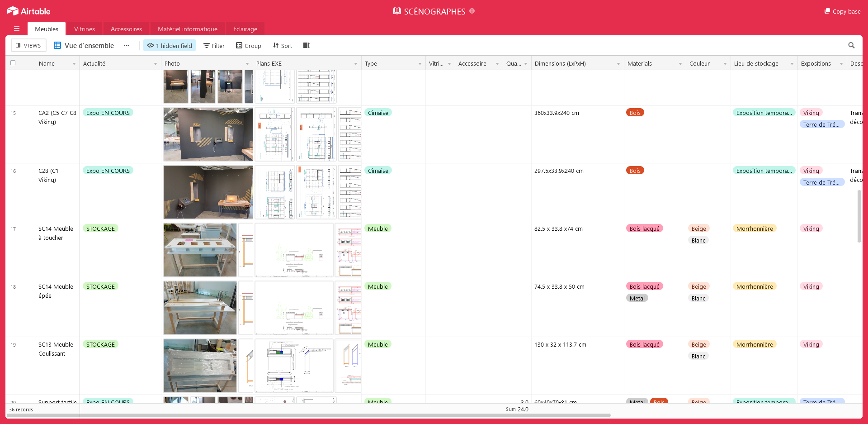Viewport: 868px width, 424px height.
Task: Toggle the VIEWS sidebar
Action: coord(28,45)
